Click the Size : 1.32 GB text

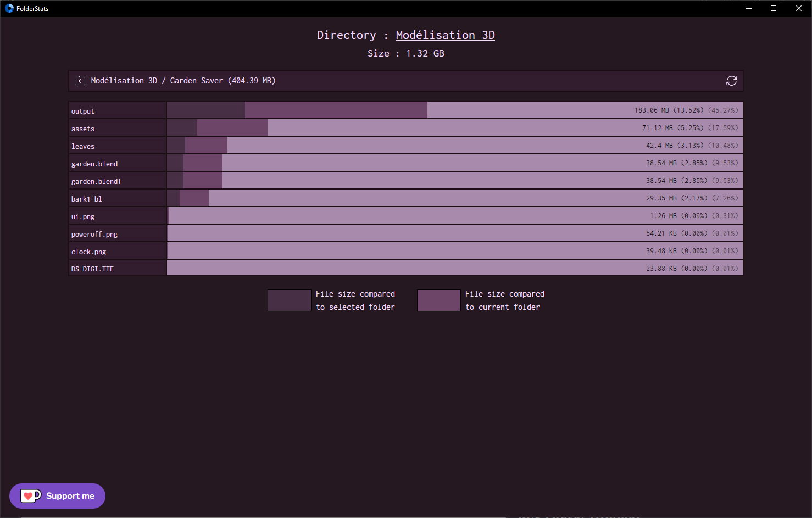(x=406, y=53)
